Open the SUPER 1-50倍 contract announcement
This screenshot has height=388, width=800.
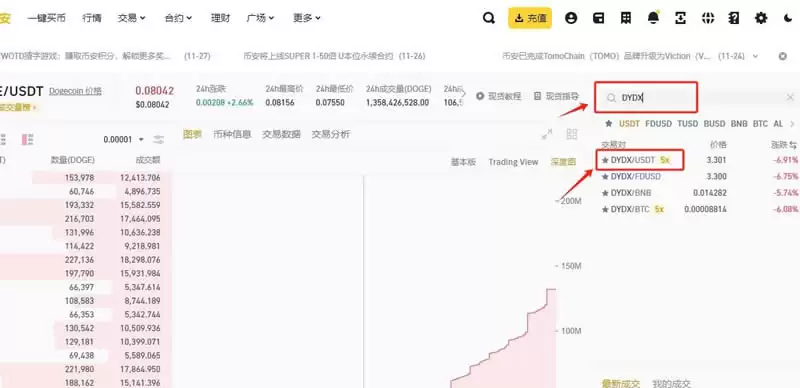click(x=334, y=56)
